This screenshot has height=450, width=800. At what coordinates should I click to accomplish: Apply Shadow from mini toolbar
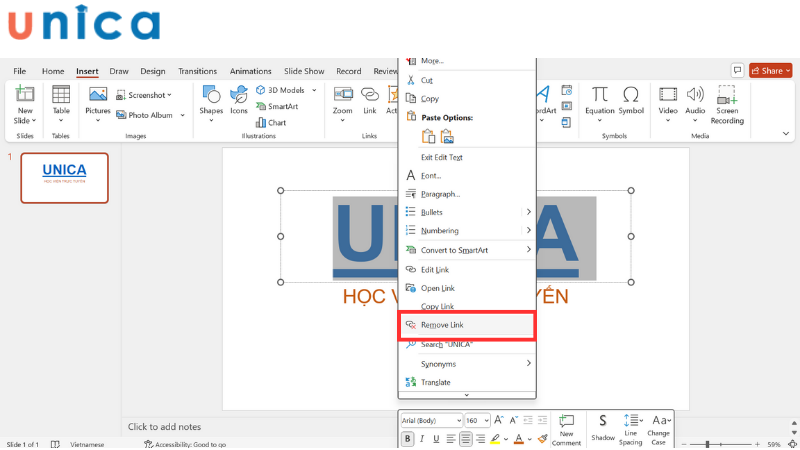[603, 428]
